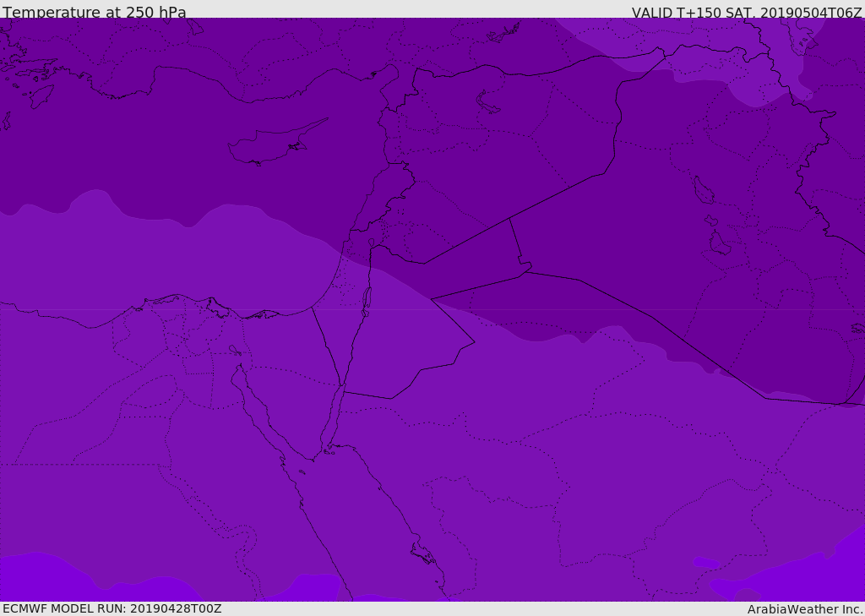Image resolution: width=865 pixels, height=616 pixels.
Task: Click the Sea of Galilee outline
Action: coord(371,243)
